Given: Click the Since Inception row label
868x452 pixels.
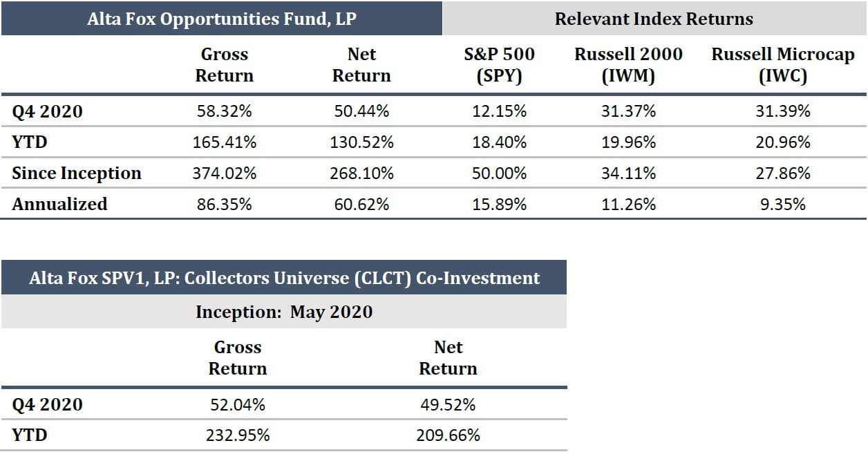Looking at the screenshot, I should tap(77, 173).
